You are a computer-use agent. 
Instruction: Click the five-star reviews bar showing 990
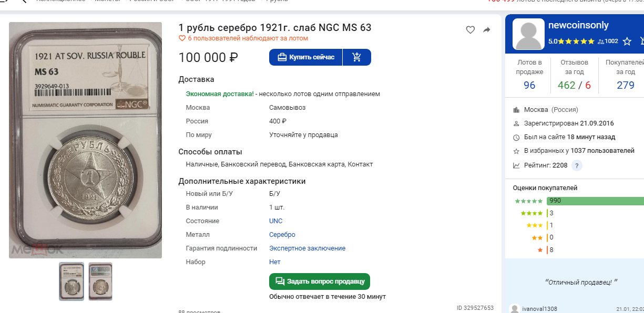[595, 201]
